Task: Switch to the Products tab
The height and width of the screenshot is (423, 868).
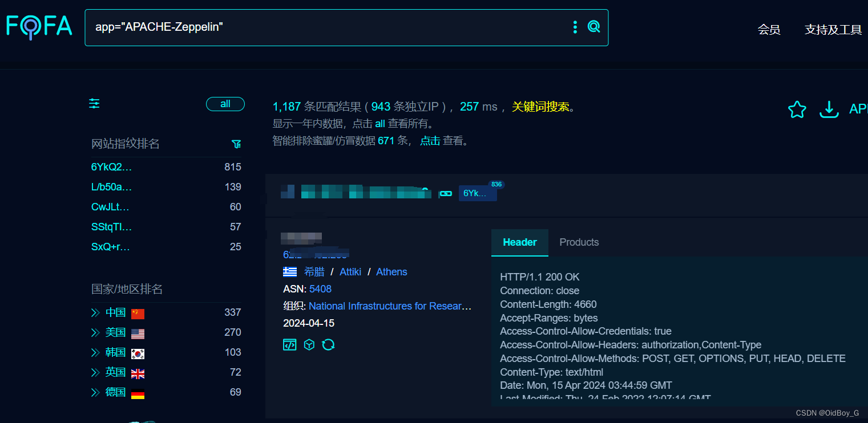Action: (579, 242)
